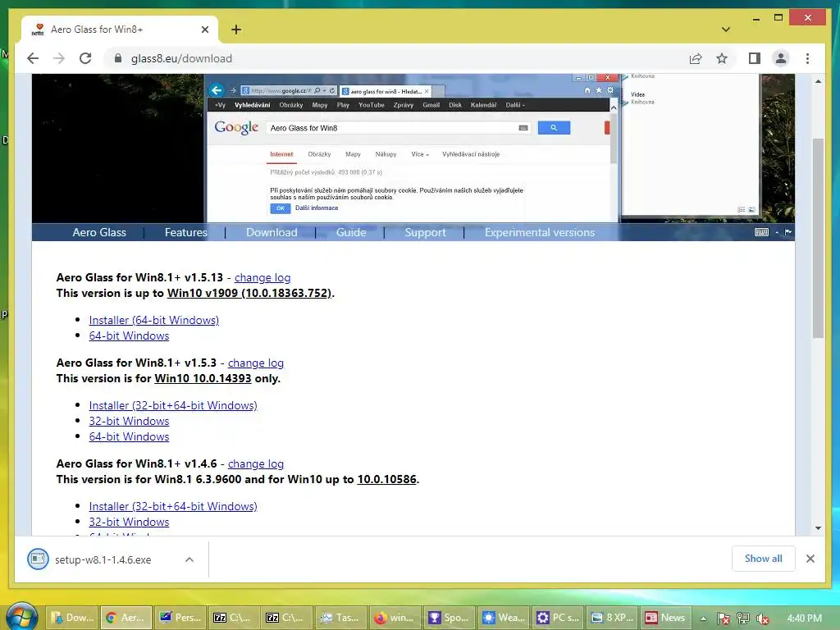Image resolution: width=840 pixels, height=630 pixels.
Task: Reload the glass8.eu page
Action: coord(85,58)
